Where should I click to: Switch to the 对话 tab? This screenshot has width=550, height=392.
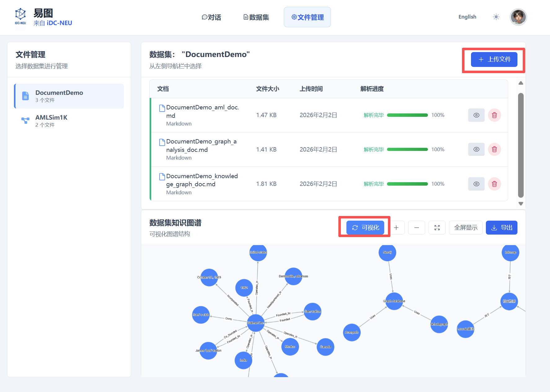click(x=212, y=17)
